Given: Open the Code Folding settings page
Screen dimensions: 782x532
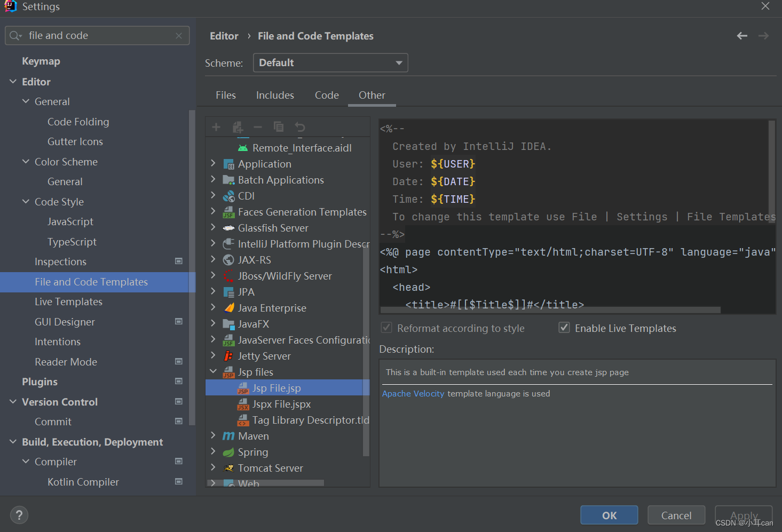Looking at the screenshot, I should [x=78, y=122].
